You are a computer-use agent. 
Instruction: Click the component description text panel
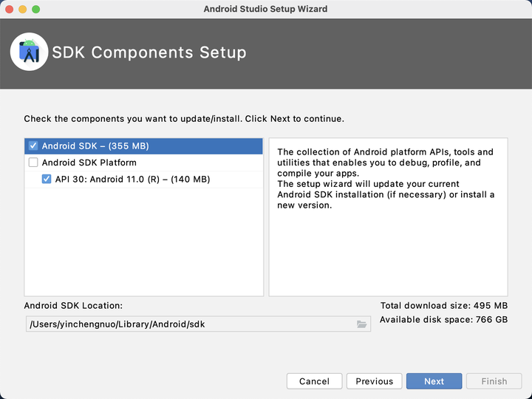pyautogui.click(x=388, y=217)
